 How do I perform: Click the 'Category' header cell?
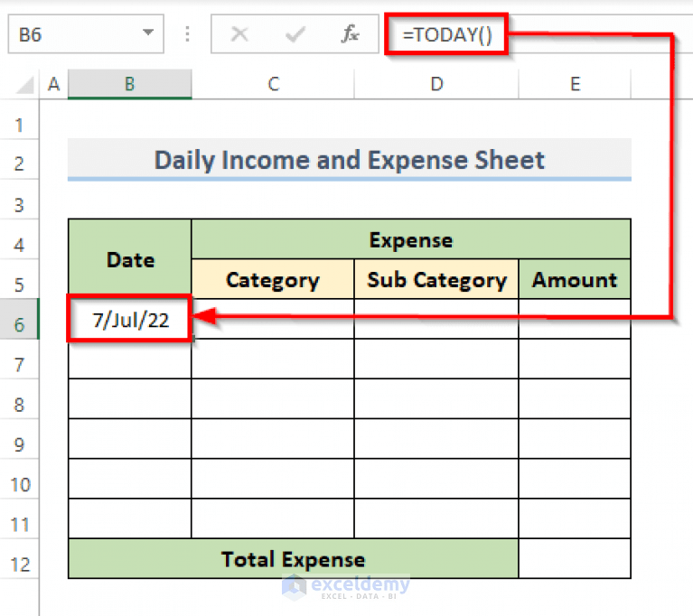tap(273, 279)
